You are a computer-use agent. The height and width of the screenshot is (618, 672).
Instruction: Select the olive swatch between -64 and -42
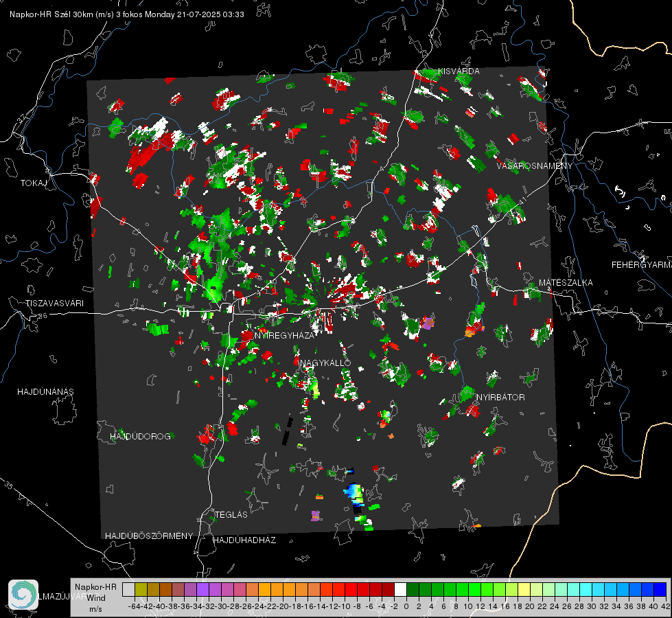click(141, 589)
